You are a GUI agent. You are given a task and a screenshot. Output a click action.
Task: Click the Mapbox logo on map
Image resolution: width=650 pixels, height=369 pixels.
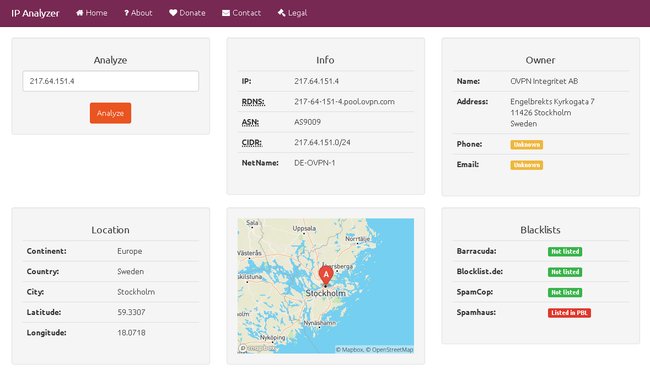257,348
